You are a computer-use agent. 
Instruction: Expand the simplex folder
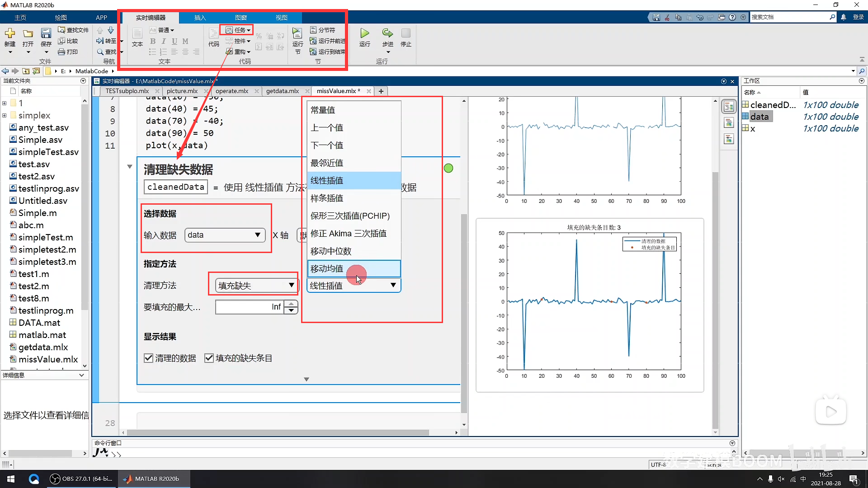click(x=5, y=115)
